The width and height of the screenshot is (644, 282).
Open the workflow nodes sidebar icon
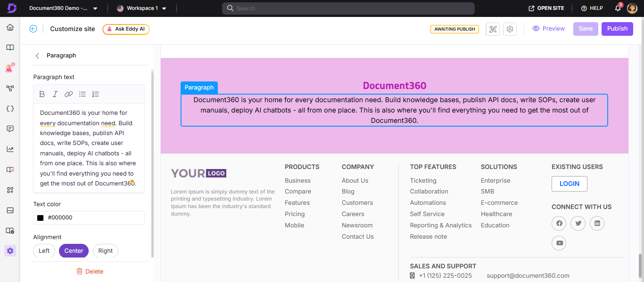click(x=10, y=89)
